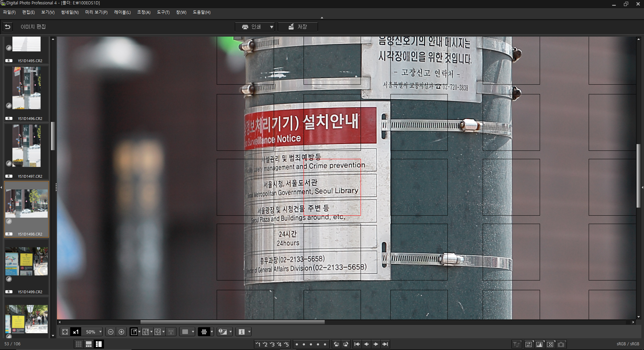Select thumbnail YS1D1497.CR2
This screenshot has width=644, height=350.
[26, 151]
